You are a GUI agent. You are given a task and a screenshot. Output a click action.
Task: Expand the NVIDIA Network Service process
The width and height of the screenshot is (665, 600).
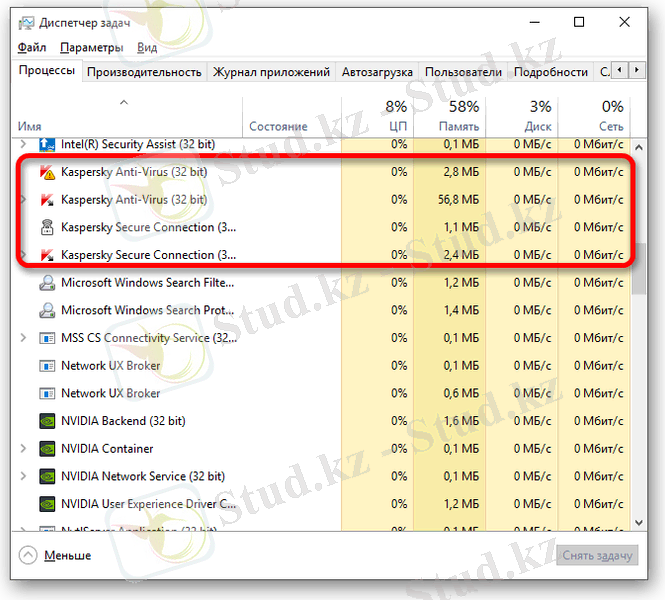point(23,476)
